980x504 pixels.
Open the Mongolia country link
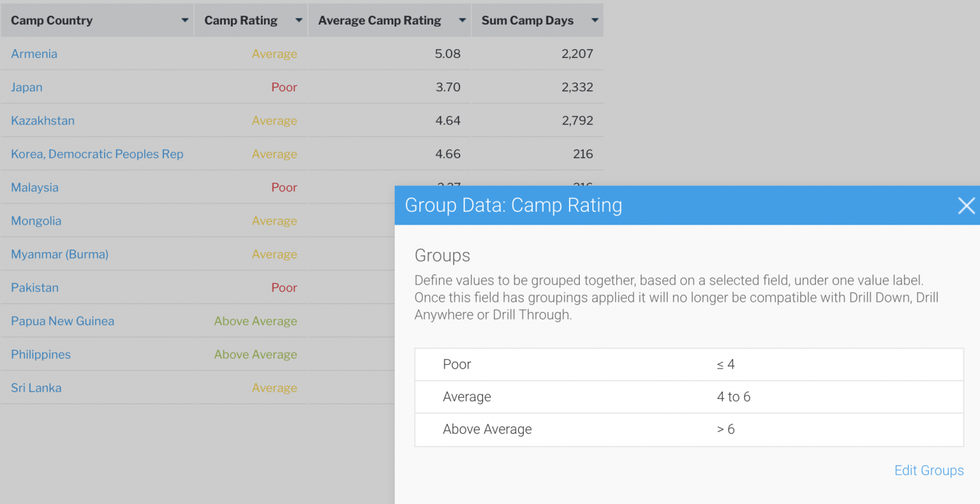(x=36, y=221)
